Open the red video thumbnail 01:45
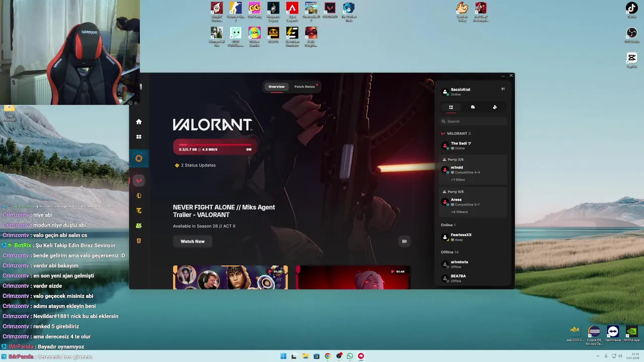The height and width of the screenshot is (362, 644). click(x=353, y=277)
